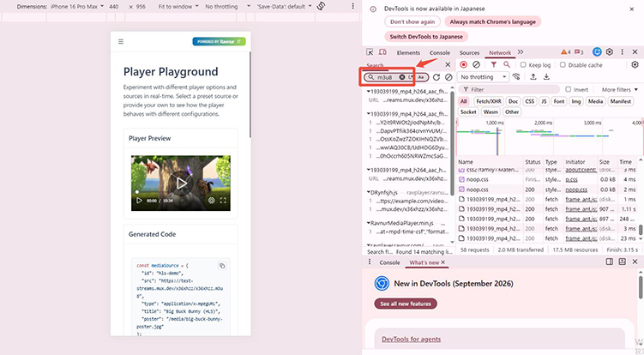The height and width of the screenshot is (355, 644).
Task: Open drawer three-dot menu beside Console
Action: point(370,262)
